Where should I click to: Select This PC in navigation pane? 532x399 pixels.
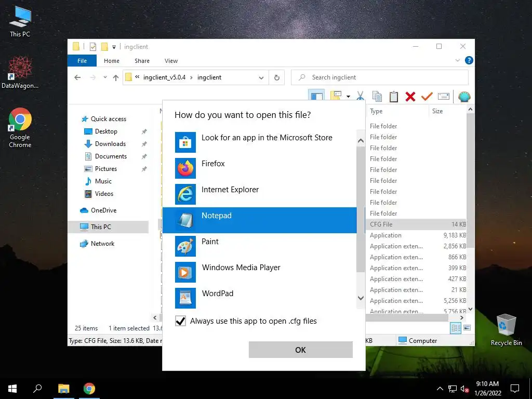pos(101,227)
